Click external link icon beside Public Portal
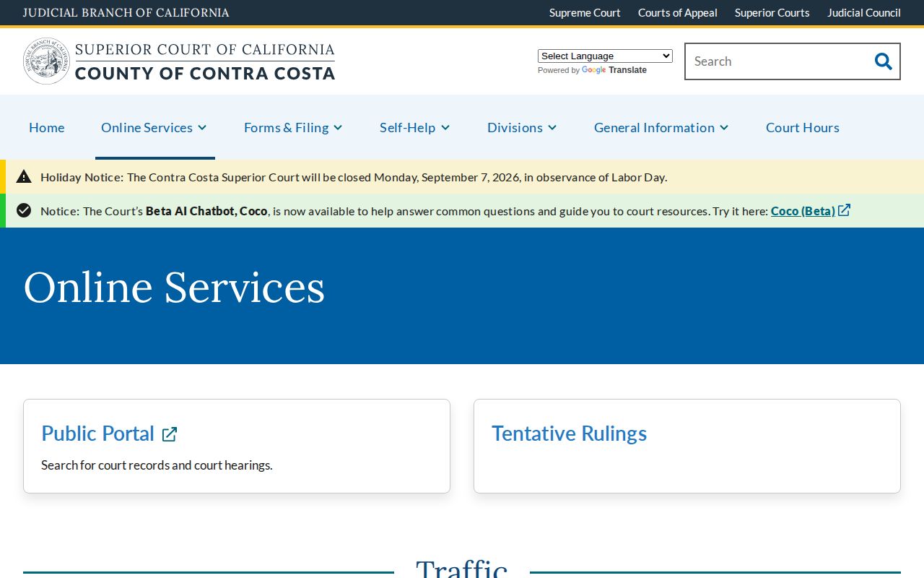Screen dimensions: 924x578 [170, 433]
